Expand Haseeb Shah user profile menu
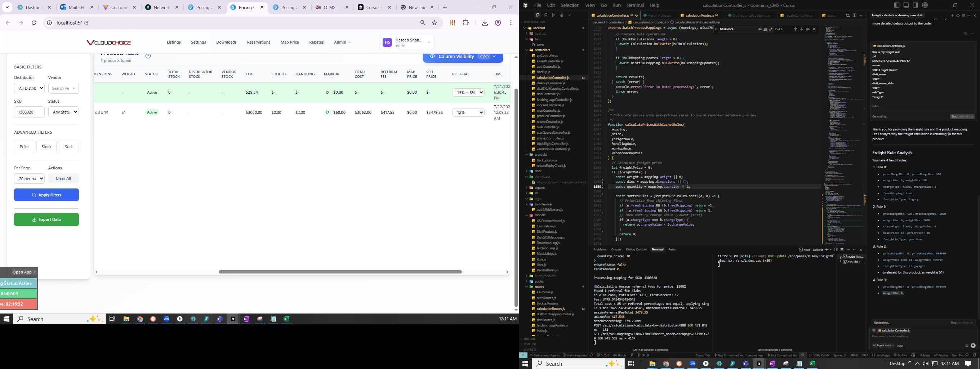Viewport: 980px width, 369px height. pos(407,43)
